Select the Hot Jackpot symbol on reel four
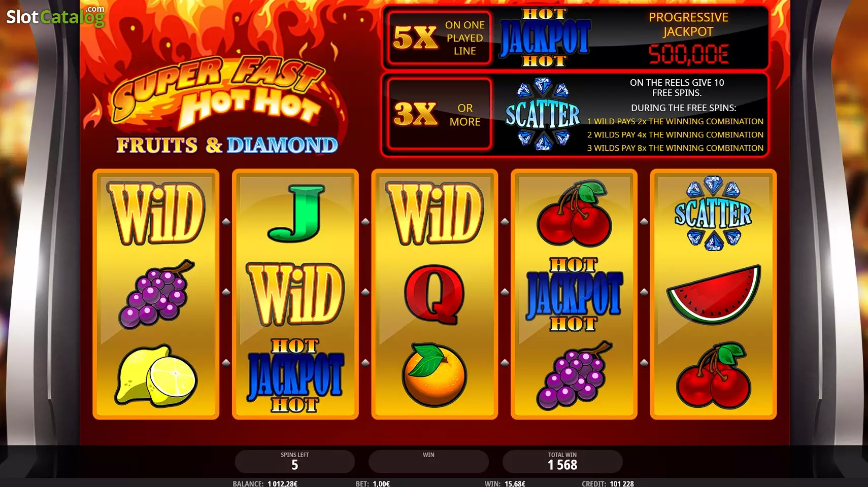 tap(574, 294)
